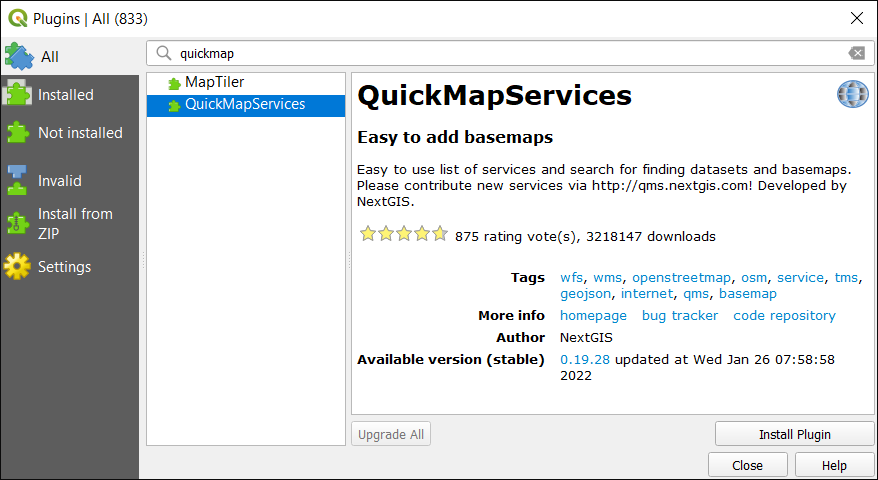Click the Not installed puzzle icon
Screen dimensions: 878x480
17,133
